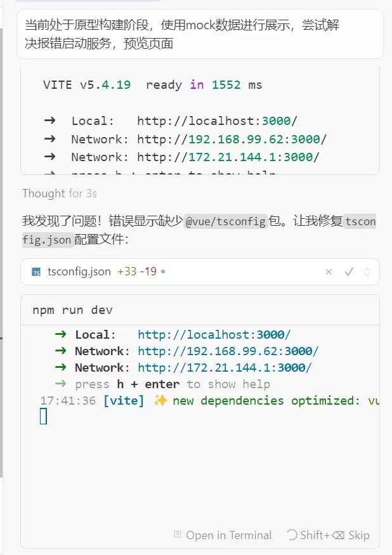The width and height of the screenshot is (392, 555).
Task: Click the green arrow before Local in lower terminal
Action: (61, 334)
